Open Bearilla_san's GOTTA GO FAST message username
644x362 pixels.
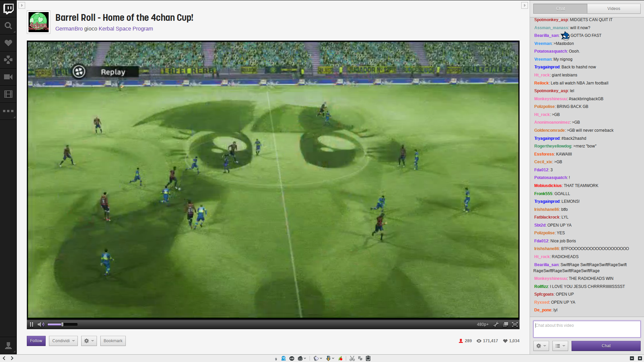pos(546,36)
